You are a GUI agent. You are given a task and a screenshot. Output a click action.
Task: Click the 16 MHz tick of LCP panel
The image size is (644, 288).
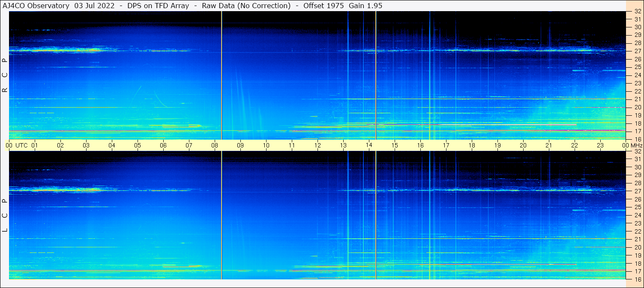click(637, 279)
